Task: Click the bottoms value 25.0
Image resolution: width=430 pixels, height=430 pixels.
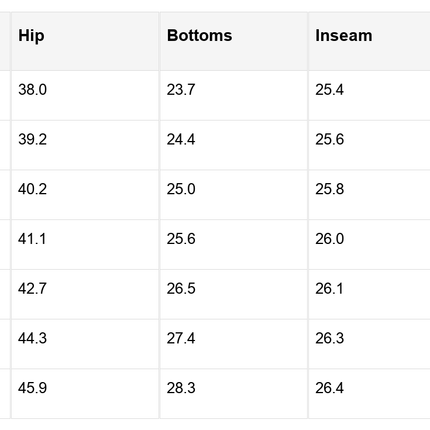Action: click(x=181, y=189)
